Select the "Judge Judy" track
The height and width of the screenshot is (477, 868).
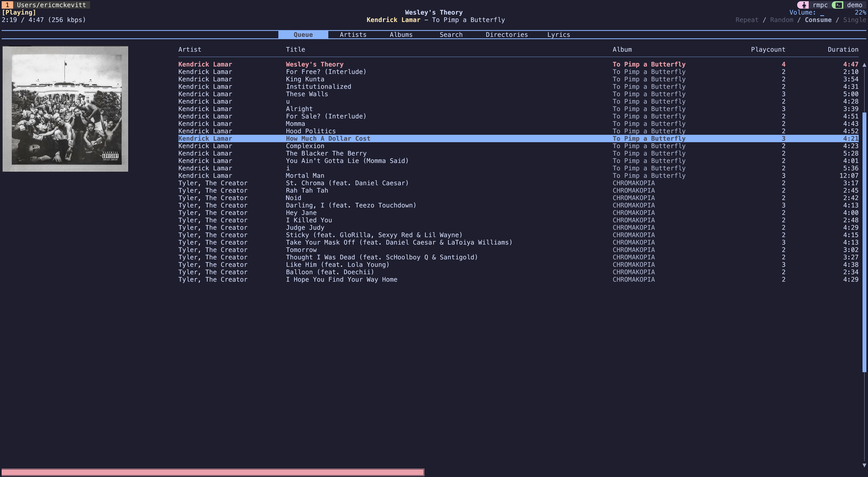[518, 228]
